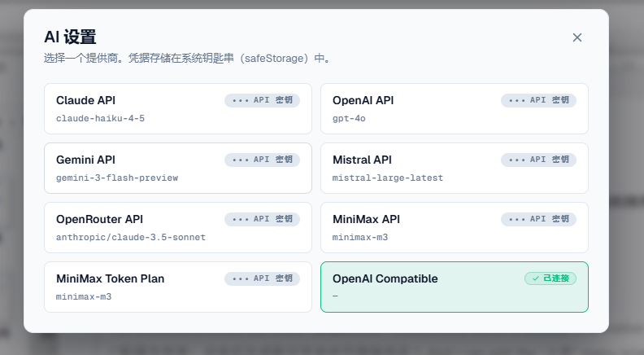Pick the OpenRouter API provider card
Image resolution: width=644 pixels, height=355 pixels.
pyautogui.click(x=178, y=227)
